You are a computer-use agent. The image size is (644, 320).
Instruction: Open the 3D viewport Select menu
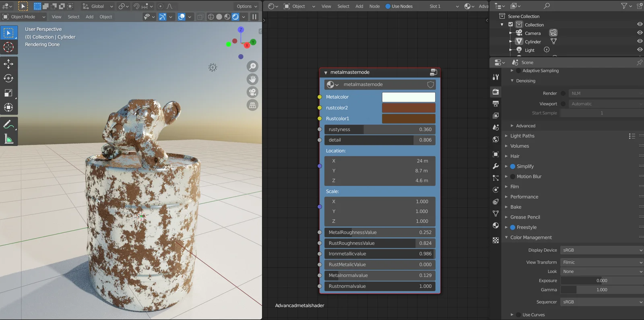point(74,17)
